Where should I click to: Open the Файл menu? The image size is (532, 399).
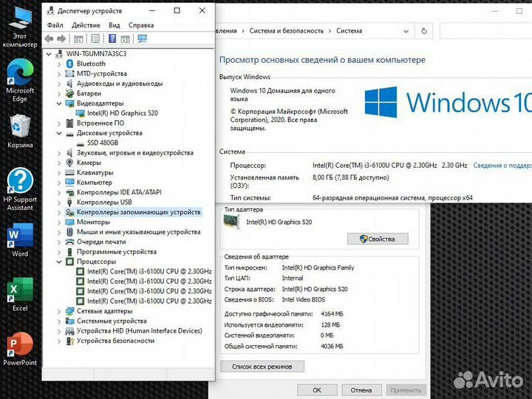pyautogui.click(x=55, y=25)
